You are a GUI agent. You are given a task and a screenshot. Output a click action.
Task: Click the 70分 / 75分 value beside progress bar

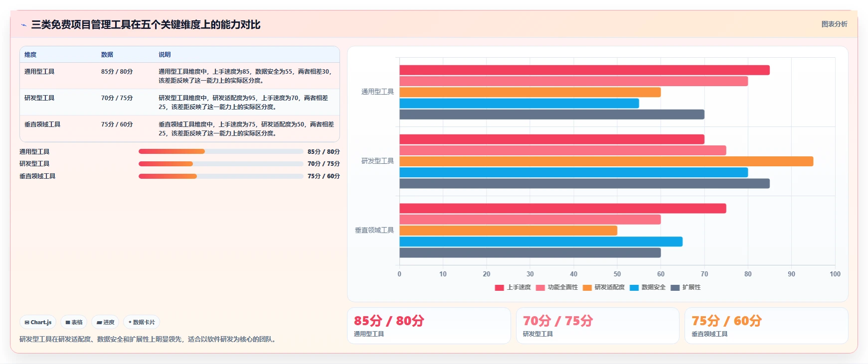[x=324, y=164]
